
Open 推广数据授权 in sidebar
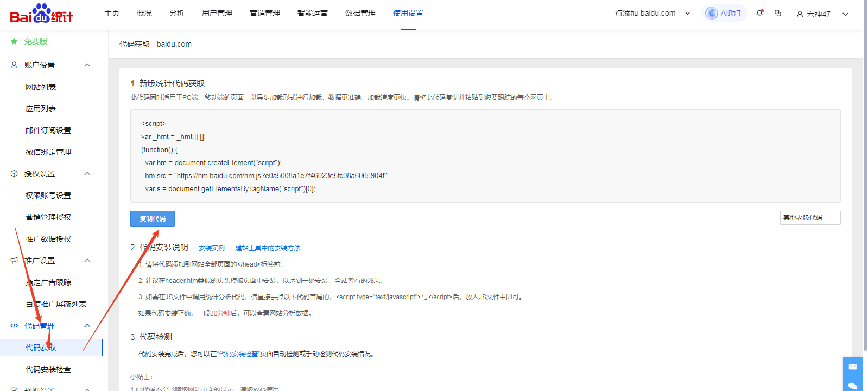pyautogui.click(x=48, y=239)
